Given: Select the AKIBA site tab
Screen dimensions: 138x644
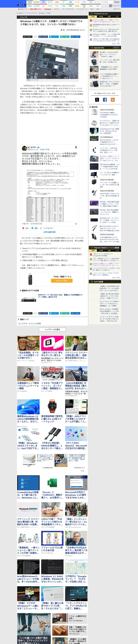Looking at the screenshot, I should (57, 2).
